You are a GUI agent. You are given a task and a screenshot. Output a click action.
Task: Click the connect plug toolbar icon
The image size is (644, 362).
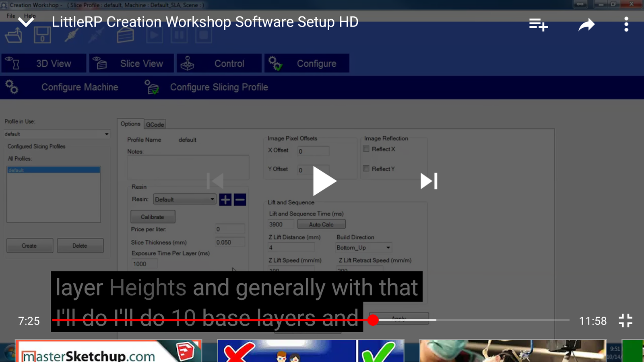click(x=71, y=35)
